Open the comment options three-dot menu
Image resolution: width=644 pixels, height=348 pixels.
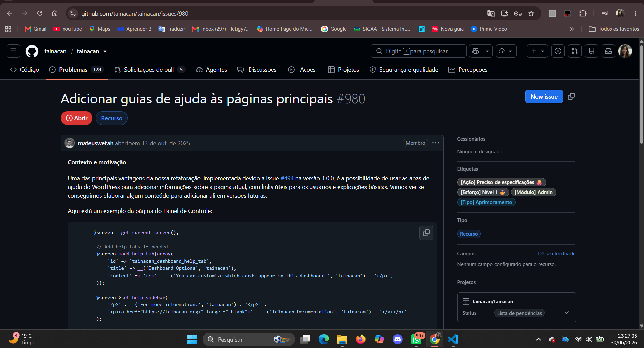(436, 143)
